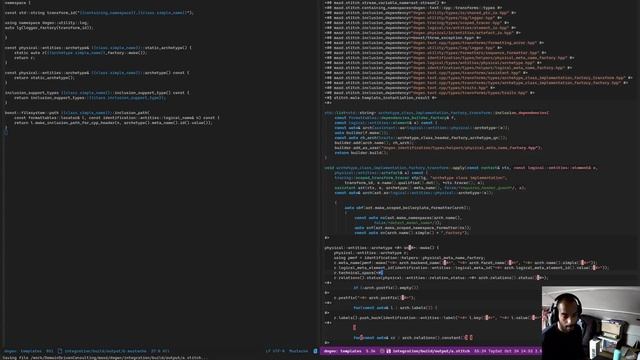Viewport: 640px width, 360px height.
Task: Click the 'Saving file' echo area message
Action: [x=105, y=358]
